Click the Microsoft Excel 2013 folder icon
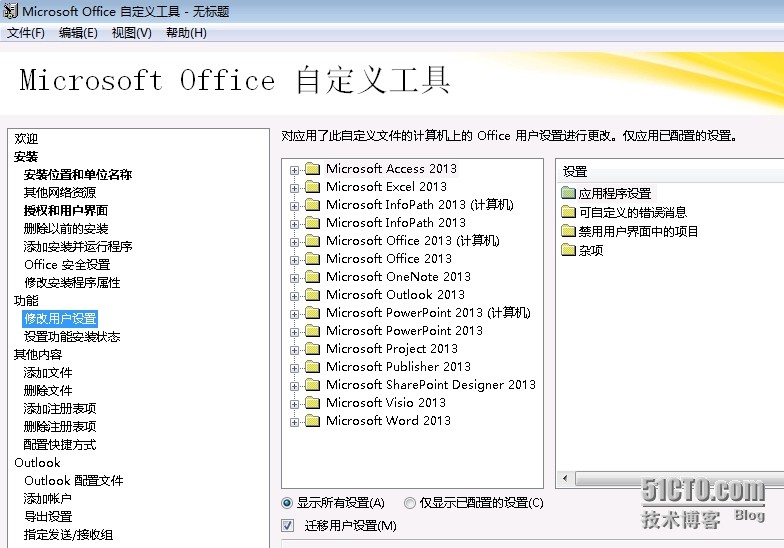This screenshot has width=784, height=548. 312,187
